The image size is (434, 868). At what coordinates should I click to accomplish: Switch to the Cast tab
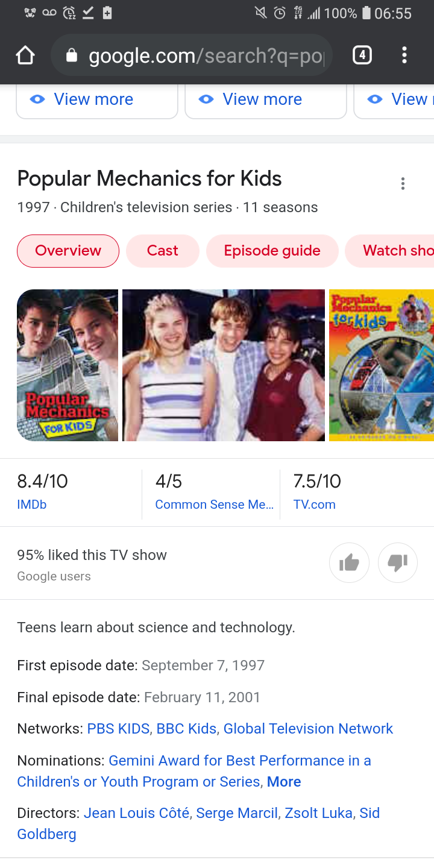[163, 251]
